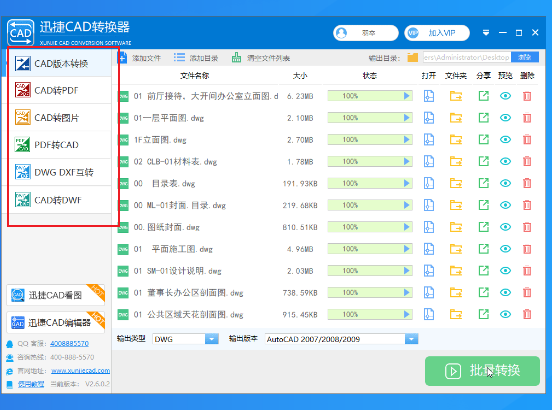The width and height of the screenshot is (552, 410).
Task: Delete 02 CLB-01材料表.dwg row
Action: [x=527, y=162]
